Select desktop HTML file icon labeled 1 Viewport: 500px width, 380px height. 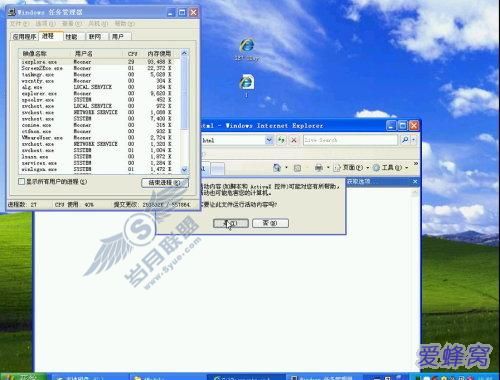coord(247,86)
